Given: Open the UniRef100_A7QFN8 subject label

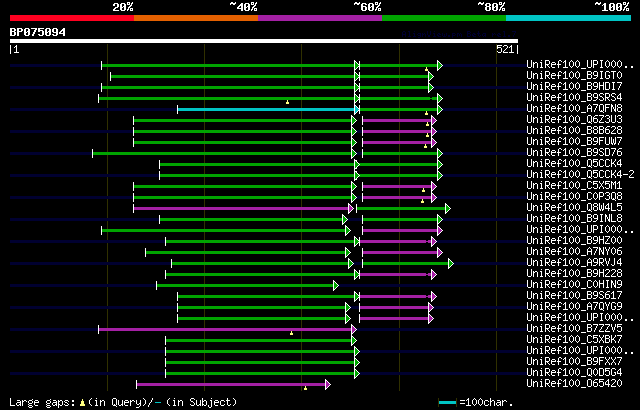Looking at the screenshot, I should (x=574, y=109).
